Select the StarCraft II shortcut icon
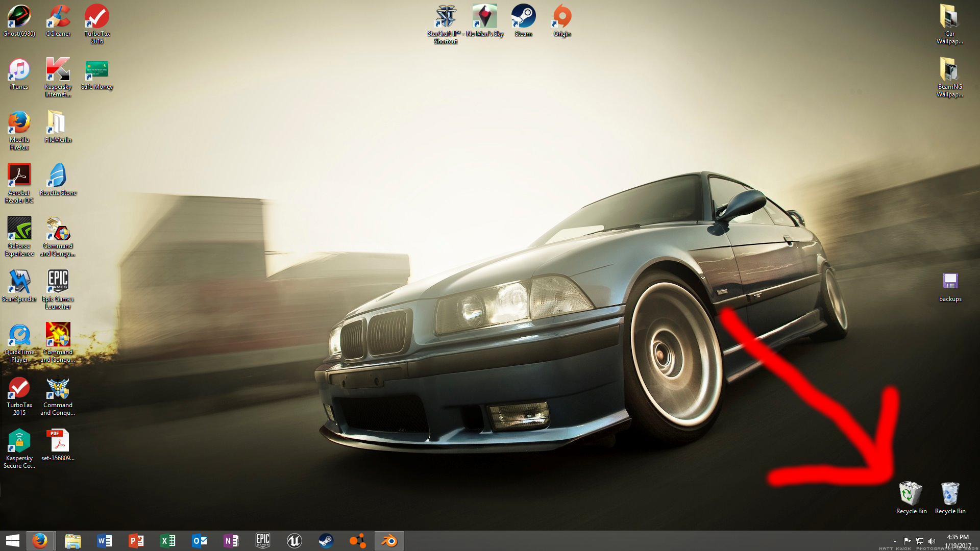This screenshot has width=980, height=551. 446,24
